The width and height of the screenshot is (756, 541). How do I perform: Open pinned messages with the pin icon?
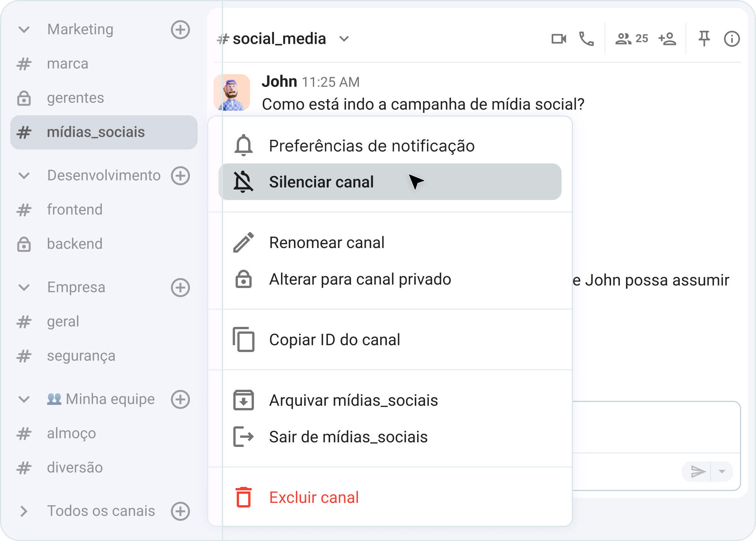704,39
